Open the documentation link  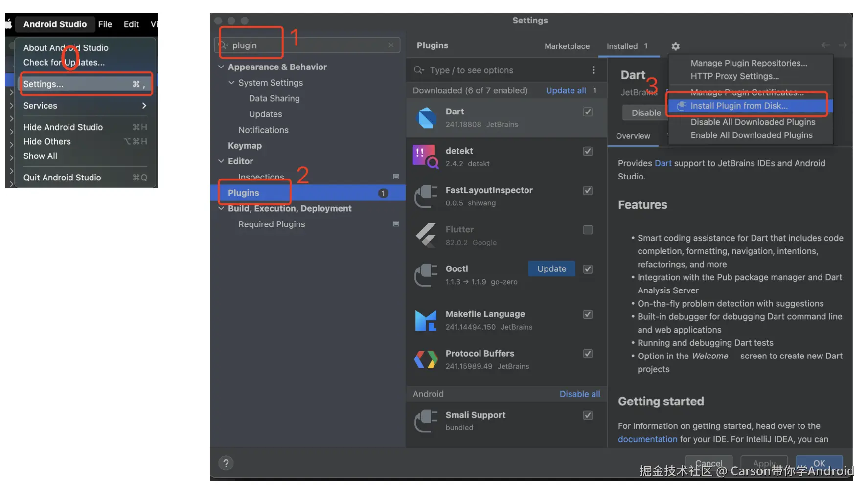(x=647, y=439)
